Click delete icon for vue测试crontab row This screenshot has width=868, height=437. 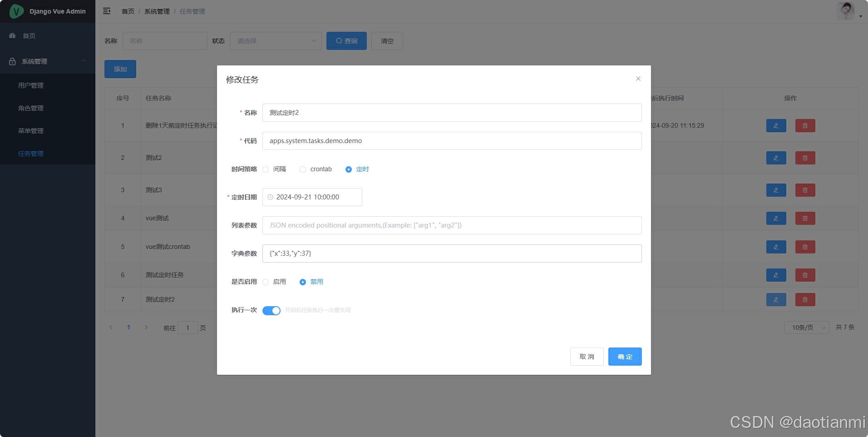(x=805, y=247)
